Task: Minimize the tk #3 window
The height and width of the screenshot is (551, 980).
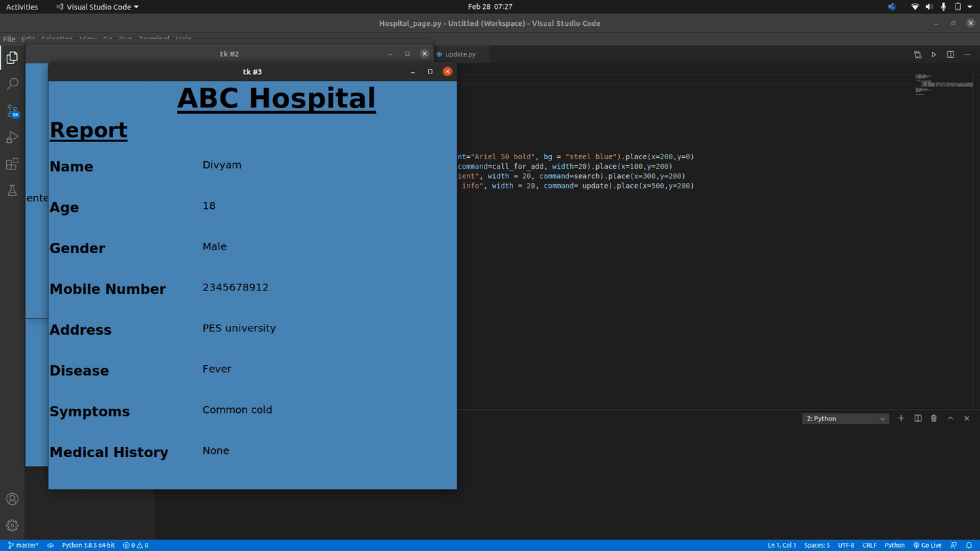Action: [412, 71]
